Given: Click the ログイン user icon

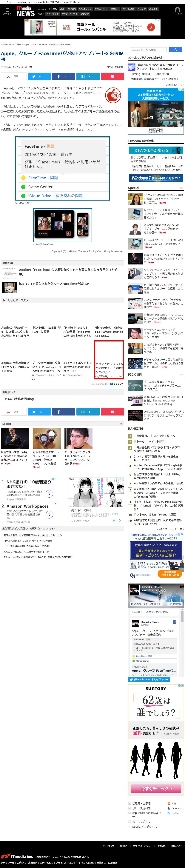Looking at the screenshot, I should coord(177,11).
